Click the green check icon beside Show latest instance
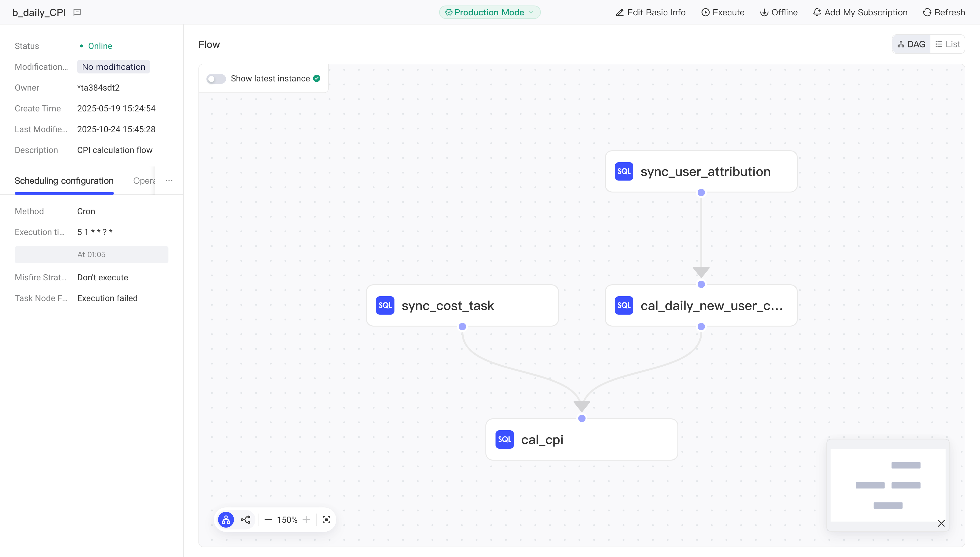Viewport: 980px width, 557px height. (x=317, y=78)
